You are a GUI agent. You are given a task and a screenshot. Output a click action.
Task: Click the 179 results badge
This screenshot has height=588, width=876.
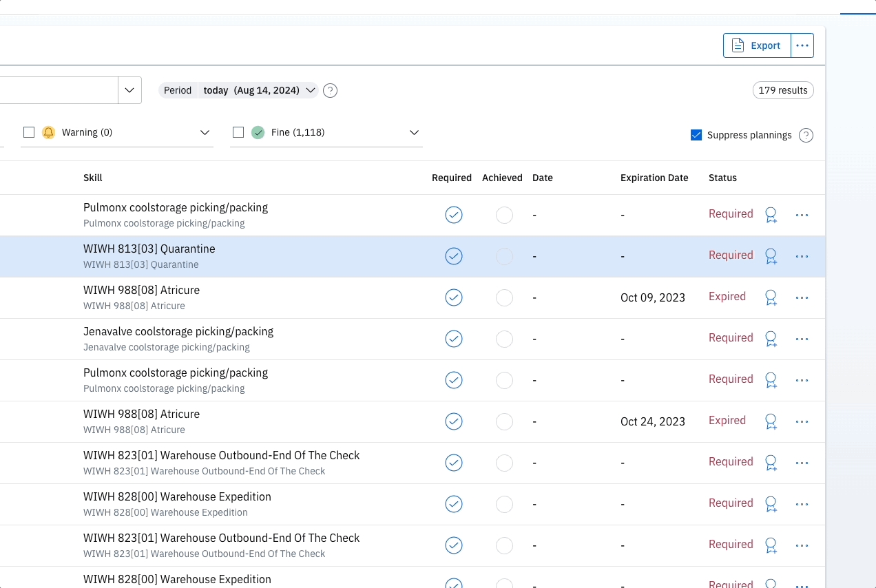782,90
